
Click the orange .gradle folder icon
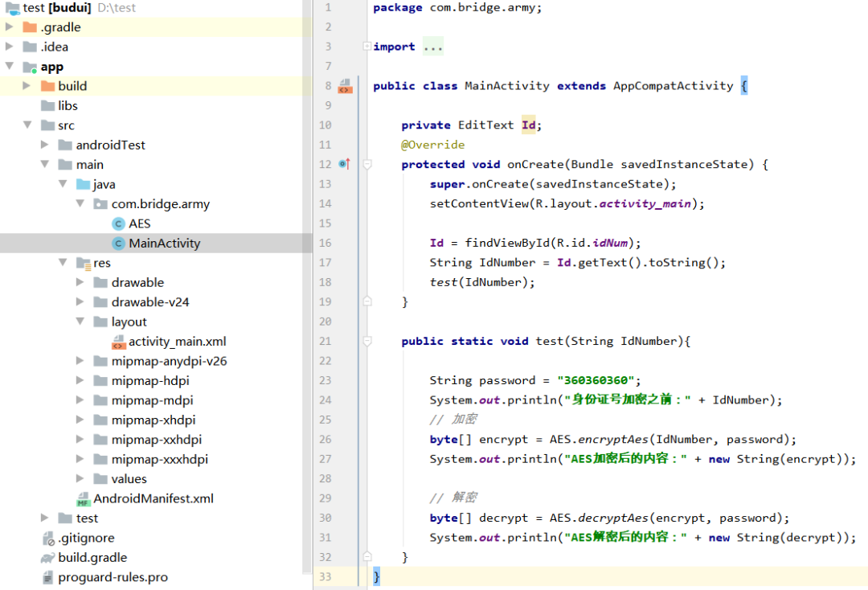(x=30, y=27)
